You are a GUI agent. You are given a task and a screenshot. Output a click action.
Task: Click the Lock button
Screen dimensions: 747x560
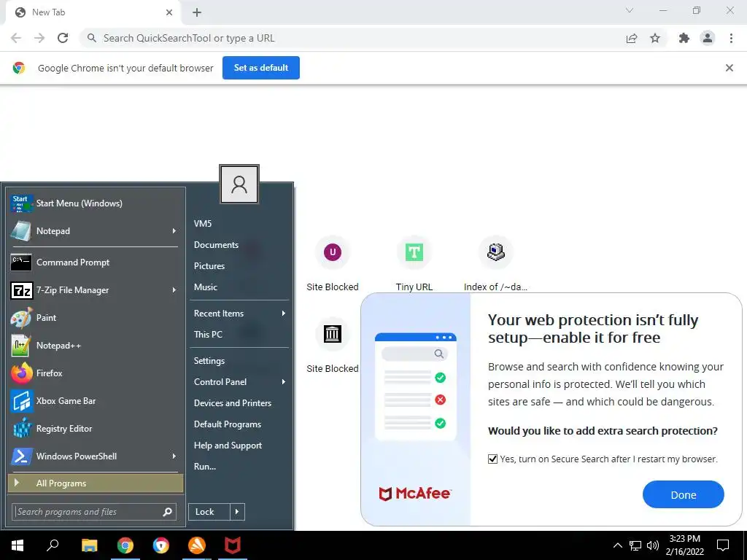209,512
